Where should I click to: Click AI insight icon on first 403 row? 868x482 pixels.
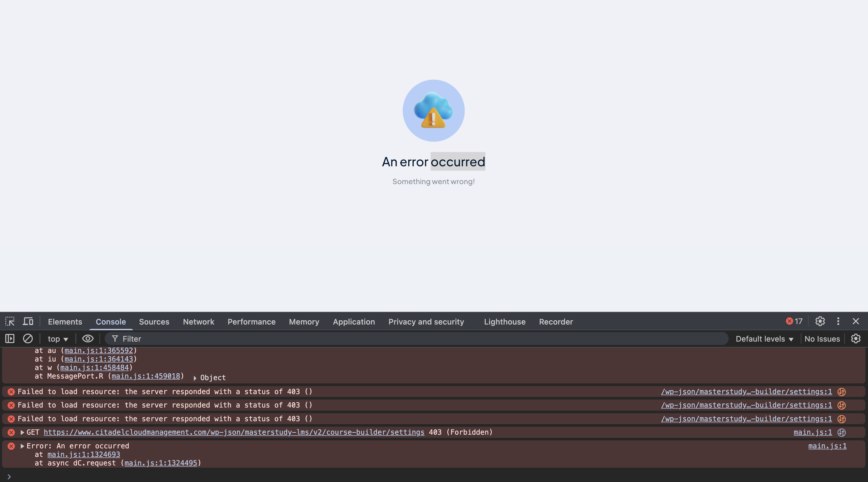[x=841, y=392]
